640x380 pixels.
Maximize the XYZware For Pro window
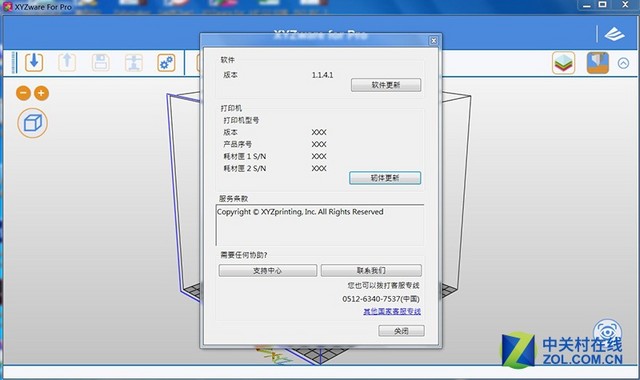[603, 5]
